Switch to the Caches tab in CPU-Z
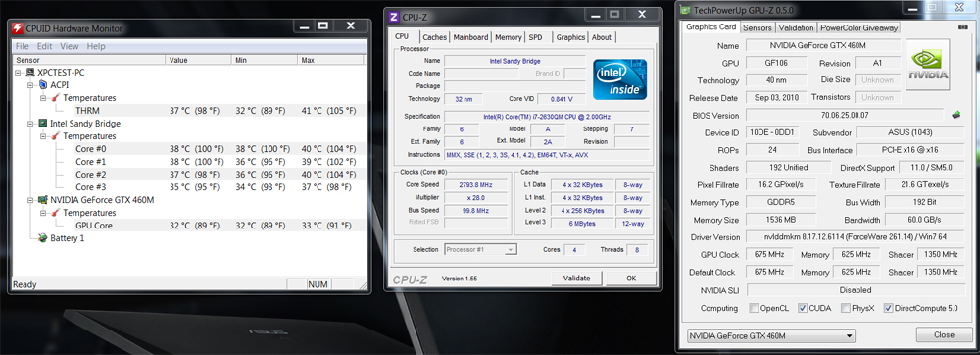Screen dimensions: 980x355 pos(435,37)
